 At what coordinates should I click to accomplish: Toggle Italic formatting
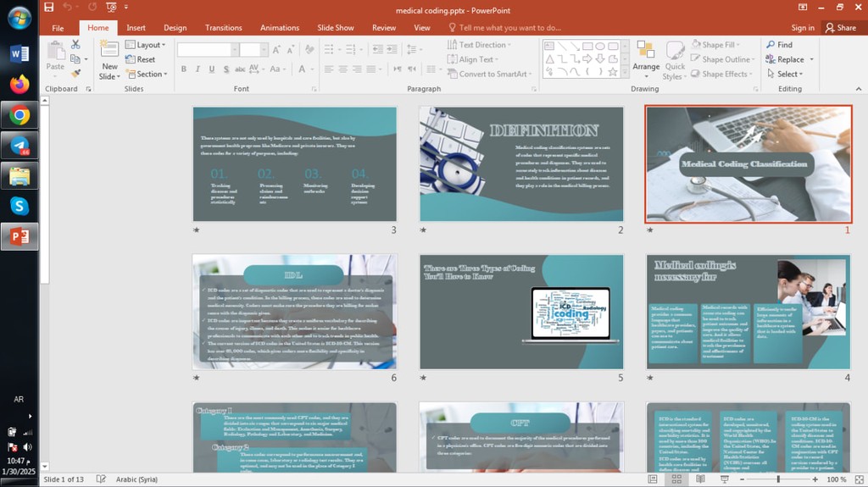click(x=198, y=69)
